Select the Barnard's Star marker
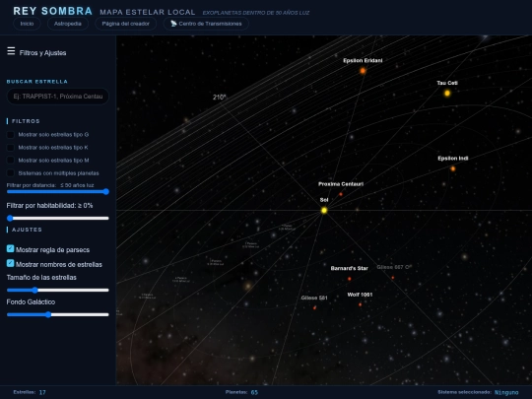532x399 pixels. (x=349, y=279)
